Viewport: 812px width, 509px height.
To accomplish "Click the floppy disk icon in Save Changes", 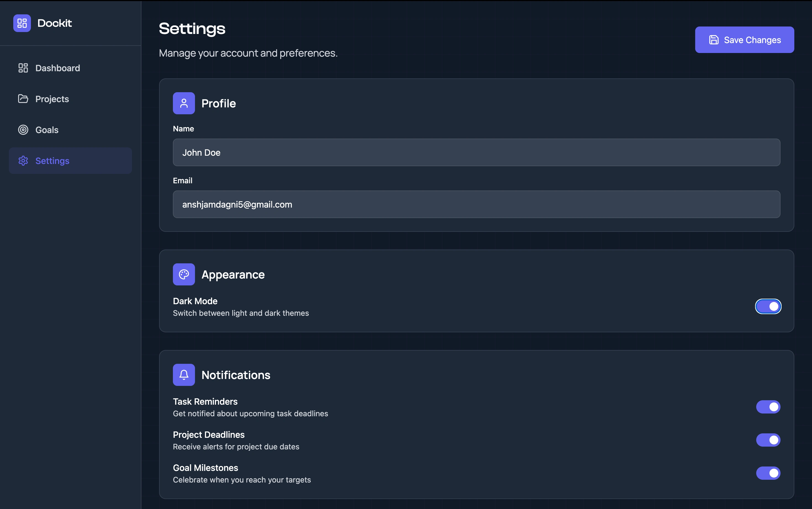I will click(x=714, y=40).
